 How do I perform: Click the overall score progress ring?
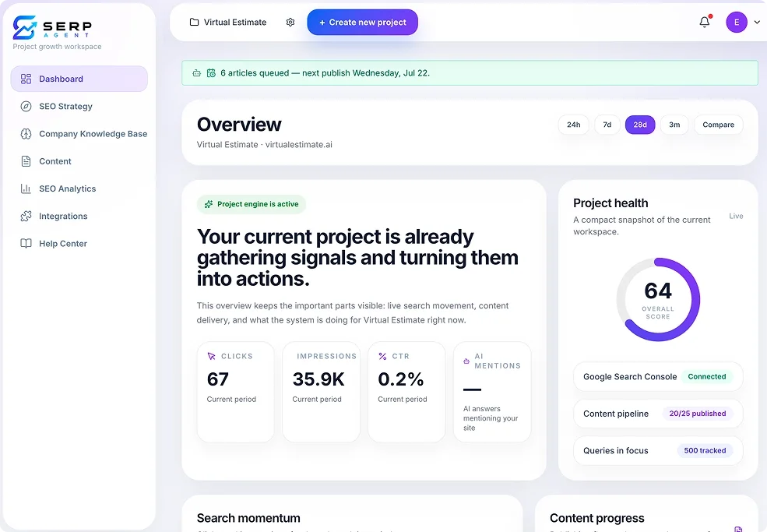coord(658,299)
